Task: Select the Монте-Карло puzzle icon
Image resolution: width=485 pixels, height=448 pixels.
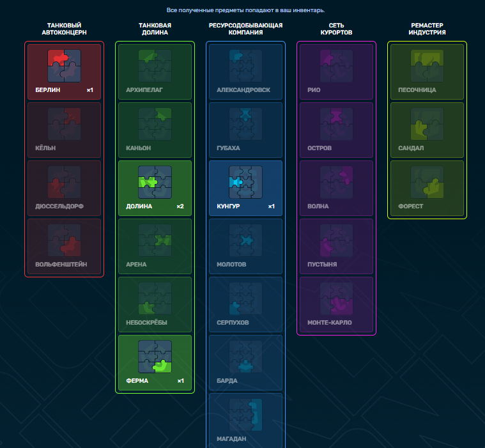Action: pos(336,298)
